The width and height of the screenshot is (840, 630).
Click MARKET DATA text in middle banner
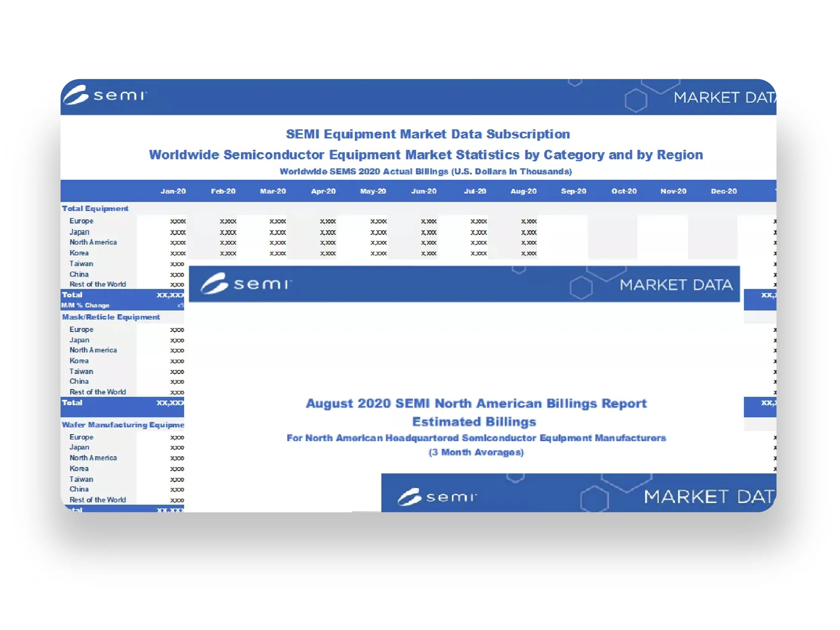pyautogui.click(x=676, y=285)
